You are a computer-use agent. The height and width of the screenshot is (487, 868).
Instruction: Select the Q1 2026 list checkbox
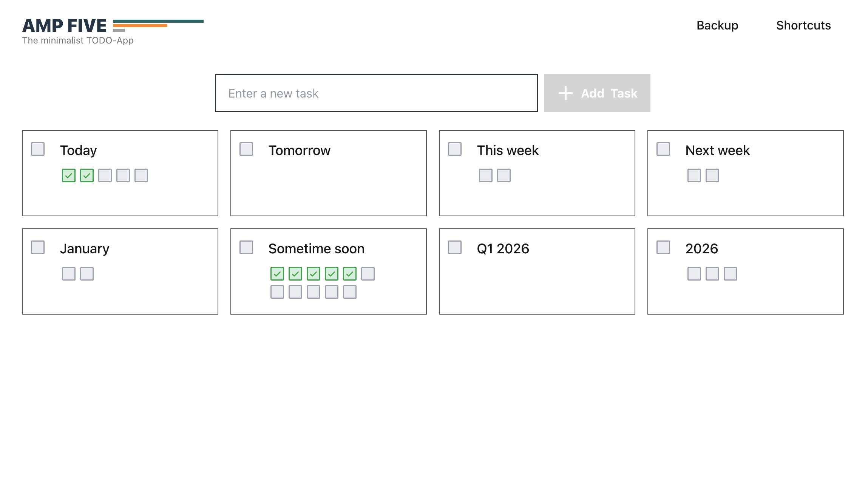(x=455, y=247)
